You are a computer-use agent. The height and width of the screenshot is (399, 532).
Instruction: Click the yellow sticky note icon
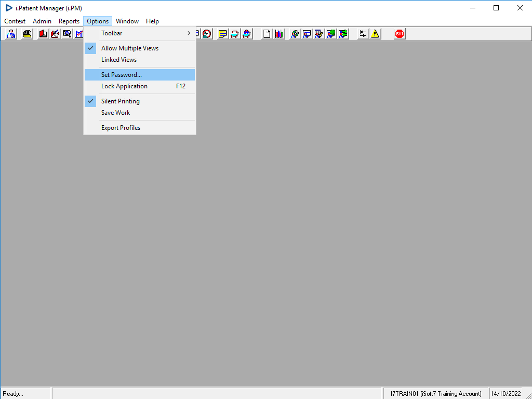(x=222, y=34)
